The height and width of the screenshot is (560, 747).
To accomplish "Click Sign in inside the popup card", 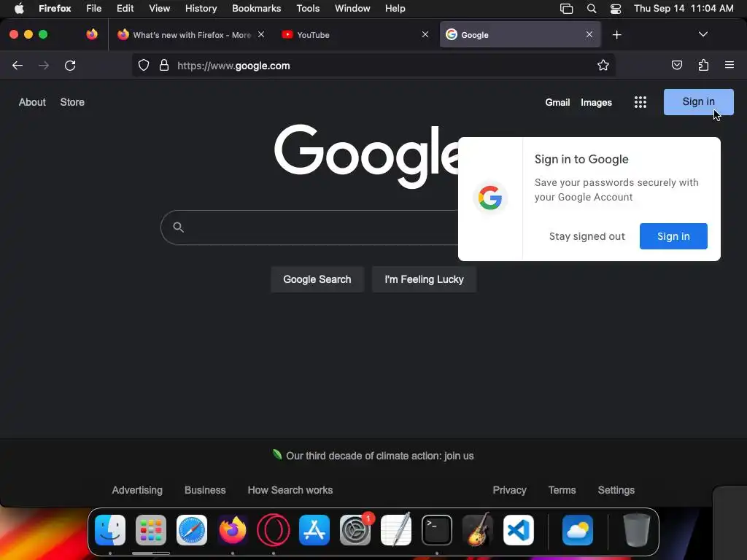I will coord(673,236).
